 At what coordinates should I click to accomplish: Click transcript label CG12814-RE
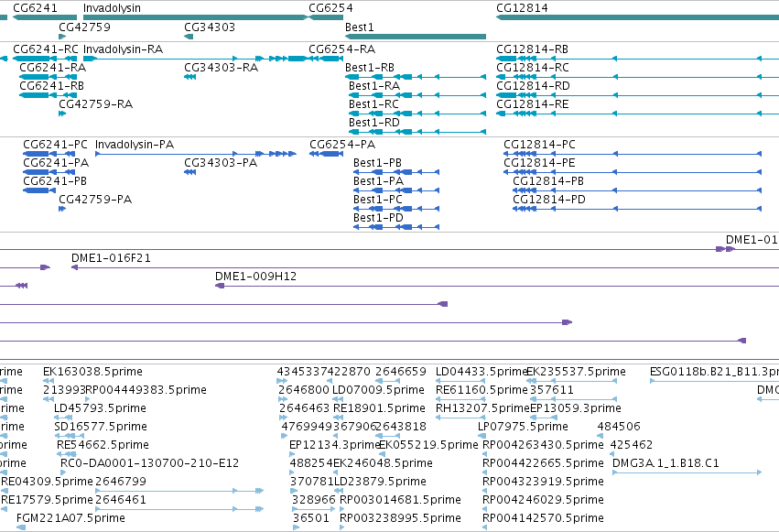point(533,103)
